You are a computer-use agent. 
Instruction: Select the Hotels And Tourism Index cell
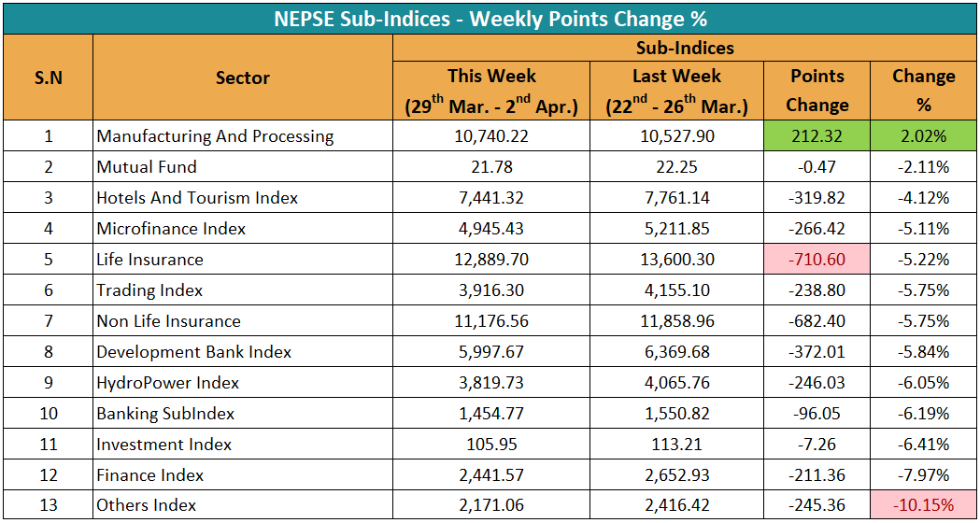pos(197,198)
